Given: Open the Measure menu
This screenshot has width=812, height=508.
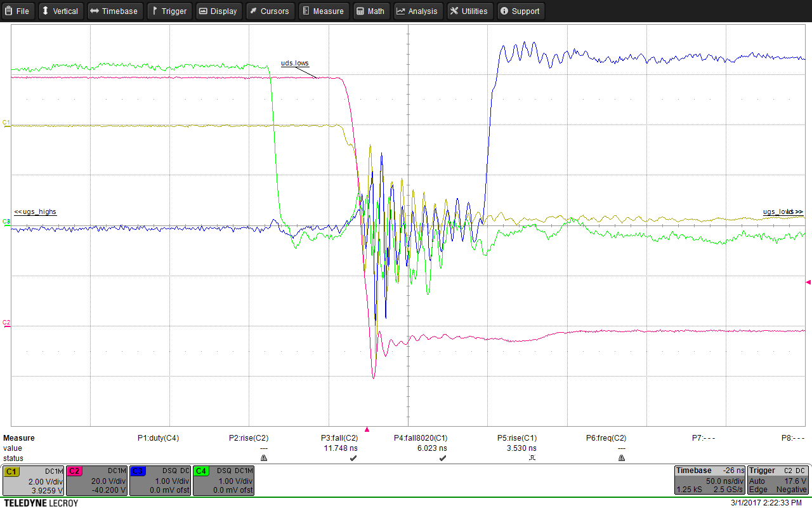Looking at the screenshot, I should pos(324,11).
